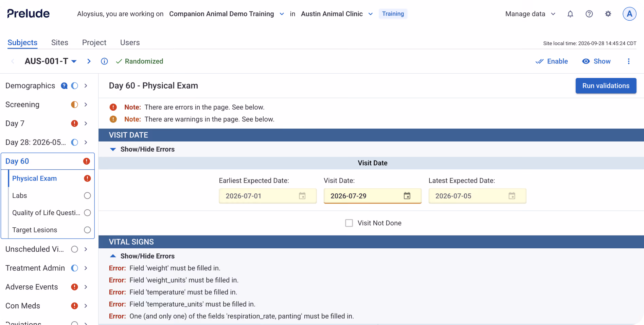Click the Enable double-check toggle
The height and width of the screenshot is (325, 644).
552,61
